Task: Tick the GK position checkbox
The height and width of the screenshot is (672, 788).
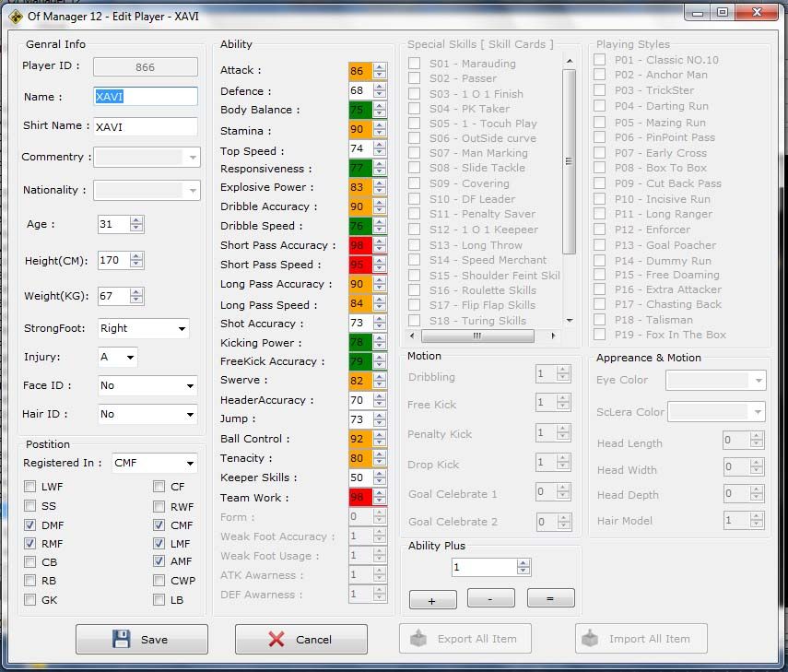Action: [x=30, y=599]
